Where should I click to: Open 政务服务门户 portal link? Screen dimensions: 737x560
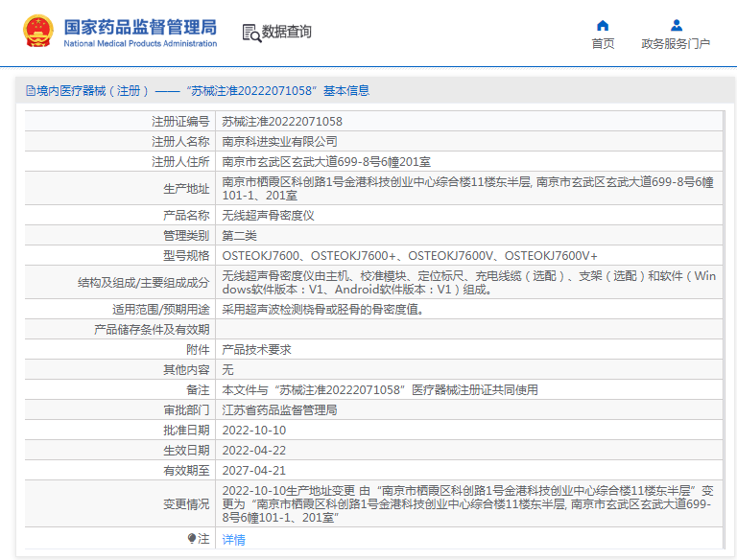(x=676, y=44)
